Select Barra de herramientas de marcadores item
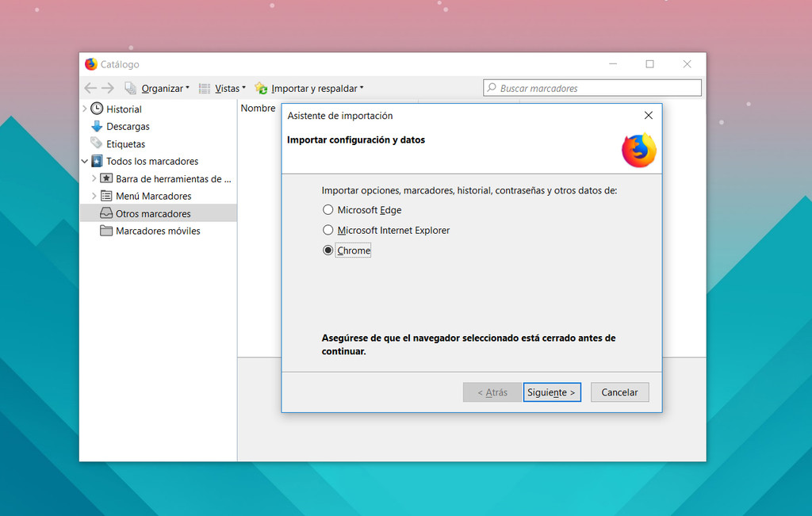This screenshot has width=812, height=516. [174, 178]
